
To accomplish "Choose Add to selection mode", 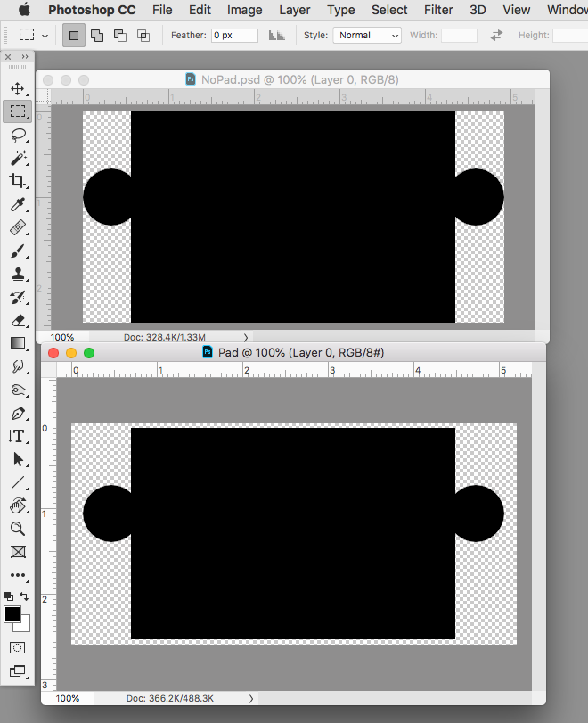I will (x=97, y=36).
